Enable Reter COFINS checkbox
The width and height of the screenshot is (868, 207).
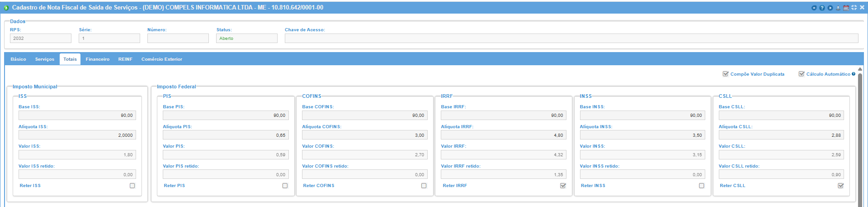coord(424,186)
